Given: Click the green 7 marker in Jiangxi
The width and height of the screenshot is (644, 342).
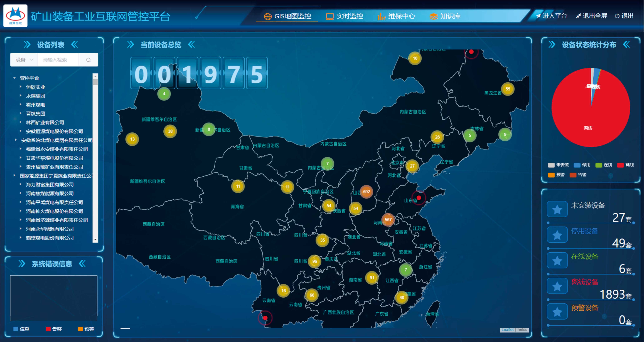Looking at the screenshot, I should [406, 270].
